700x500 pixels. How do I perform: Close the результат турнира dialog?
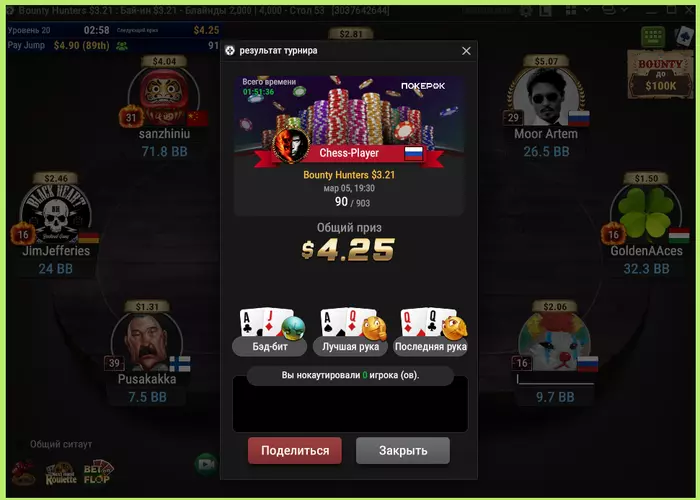pos(466,51)
